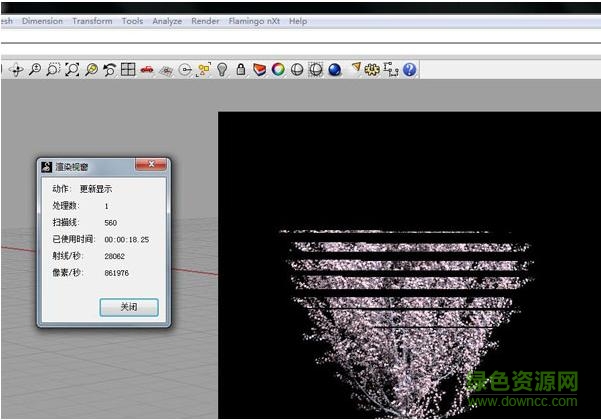Click the Undo View Change icon
Screen dimensions: 601x420
click(x=109, y=70)
